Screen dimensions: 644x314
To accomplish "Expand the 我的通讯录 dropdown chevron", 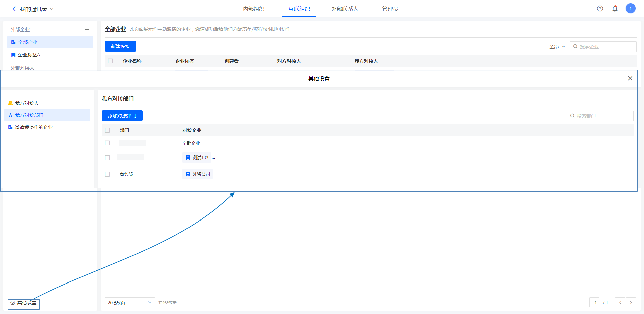I will pos(52,9).
